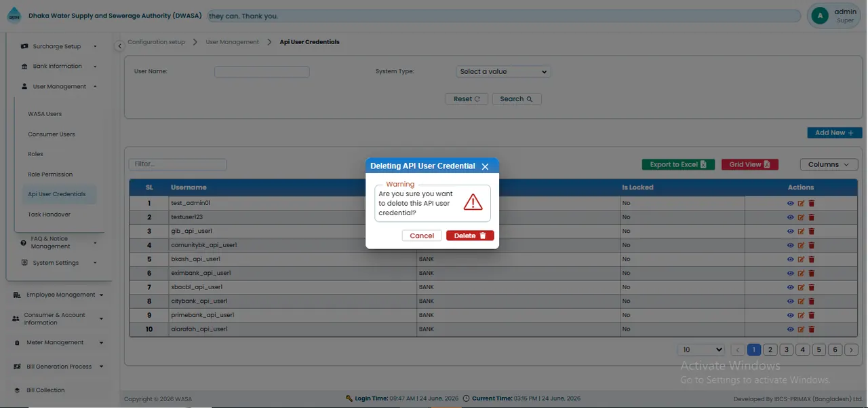Image resolution: width=868 pixels, height=408 pixels.
Task: Delete testuser123 row trash icon
Action: point(812,217)
